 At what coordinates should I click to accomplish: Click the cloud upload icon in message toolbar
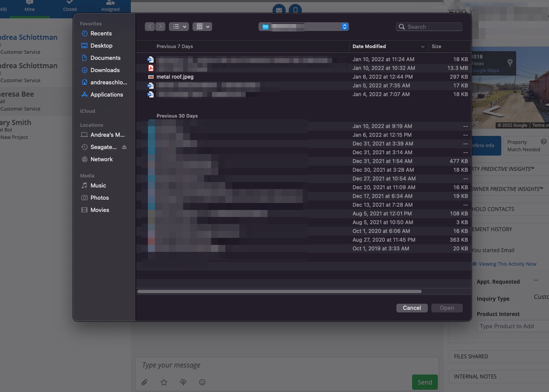coord(183,382)
